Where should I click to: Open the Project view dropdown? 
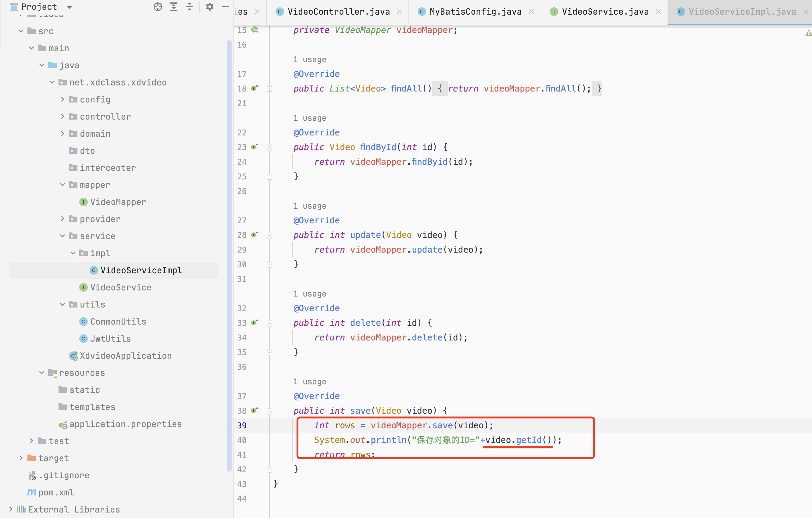[x=70, y=7]
